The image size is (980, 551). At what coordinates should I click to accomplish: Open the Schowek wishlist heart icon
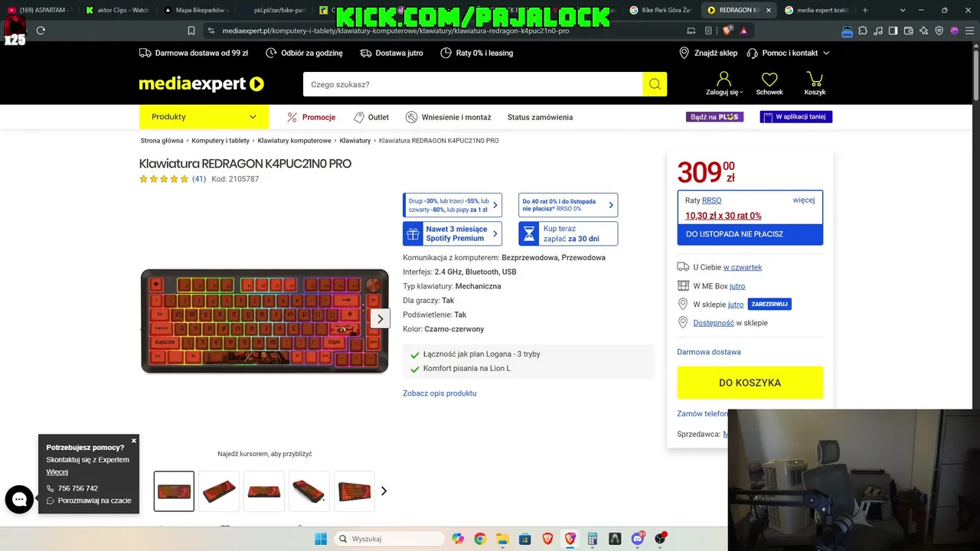click(x=769, y=80)
